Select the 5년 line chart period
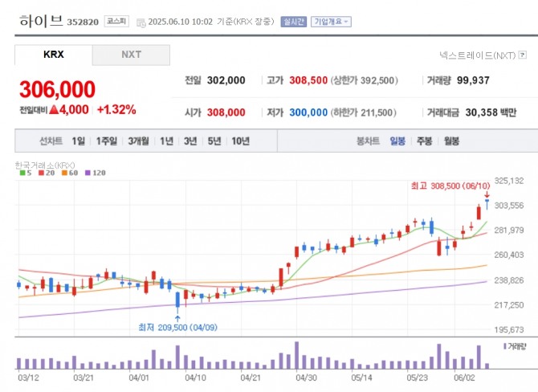 214,141
